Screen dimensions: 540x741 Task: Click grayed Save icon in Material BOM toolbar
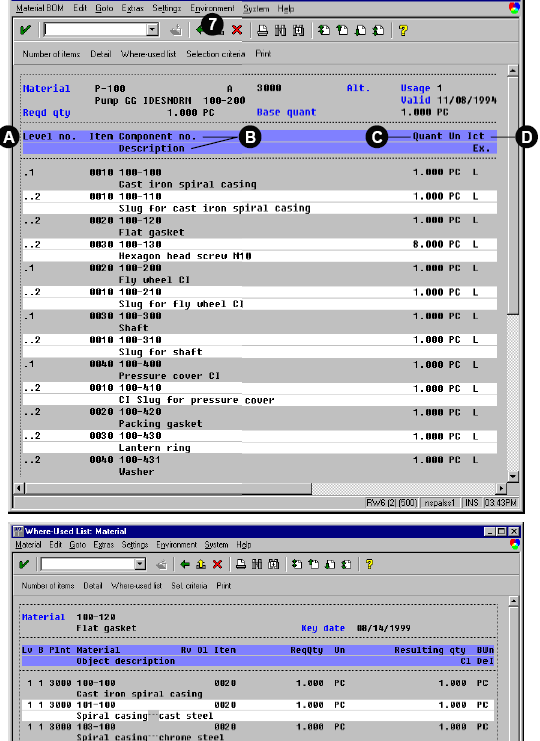pyautogui.click(x=176, y=31)
